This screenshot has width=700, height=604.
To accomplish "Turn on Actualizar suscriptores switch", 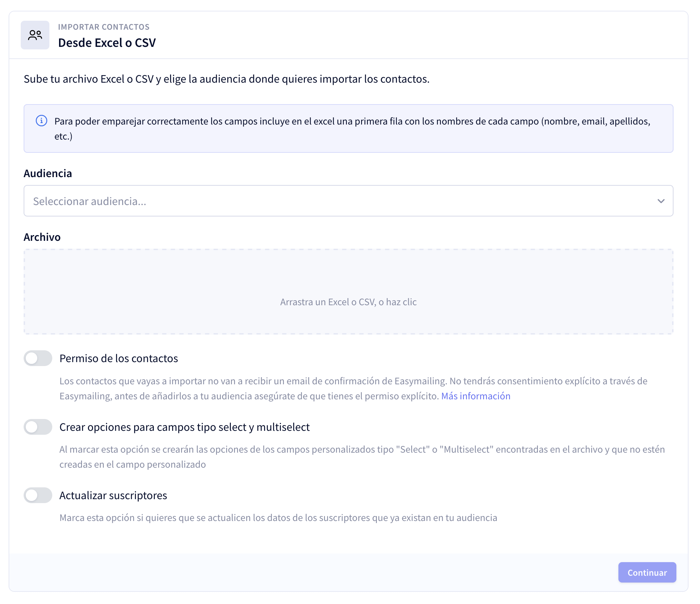I will (38, 495).
